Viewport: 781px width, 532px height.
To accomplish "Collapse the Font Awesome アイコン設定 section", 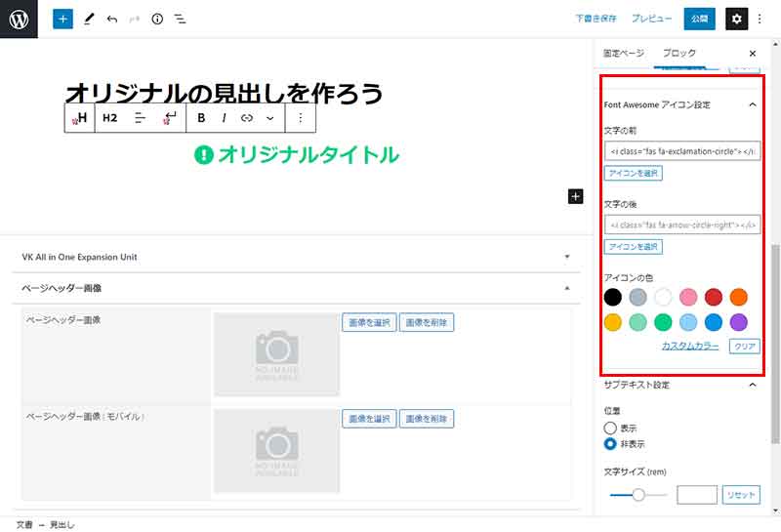I will [x=752, y=104].
